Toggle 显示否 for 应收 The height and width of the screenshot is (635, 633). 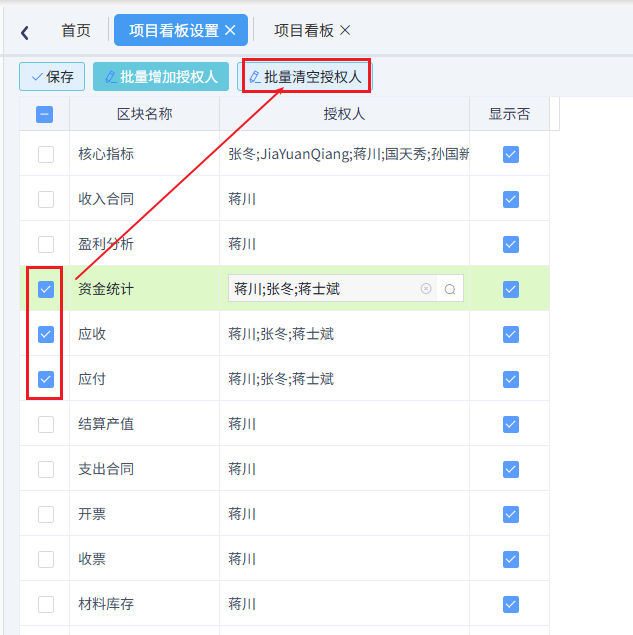point(511,334)
